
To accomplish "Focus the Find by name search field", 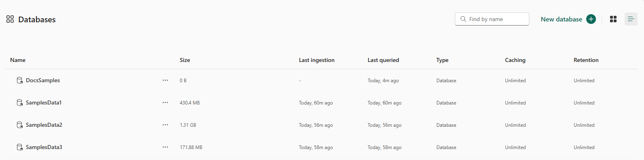I will (492, 19).
